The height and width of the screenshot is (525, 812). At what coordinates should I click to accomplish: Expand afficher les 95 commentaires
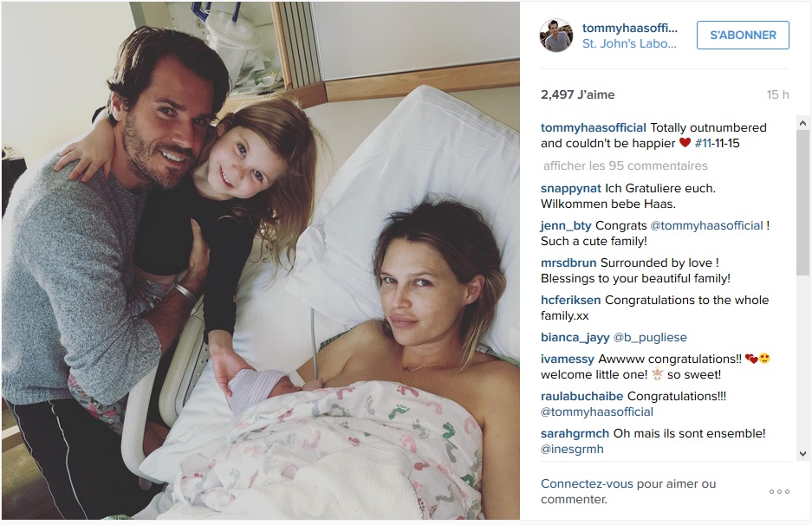pyautogui.click(x=625, y=165)
